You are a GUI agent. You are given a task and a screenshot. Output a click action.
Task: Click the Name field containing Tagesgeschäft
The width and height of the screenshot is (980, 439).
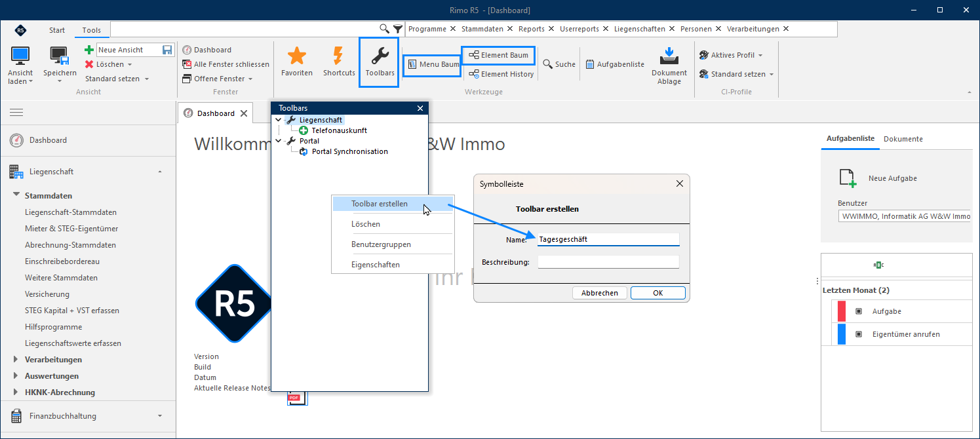608,239
